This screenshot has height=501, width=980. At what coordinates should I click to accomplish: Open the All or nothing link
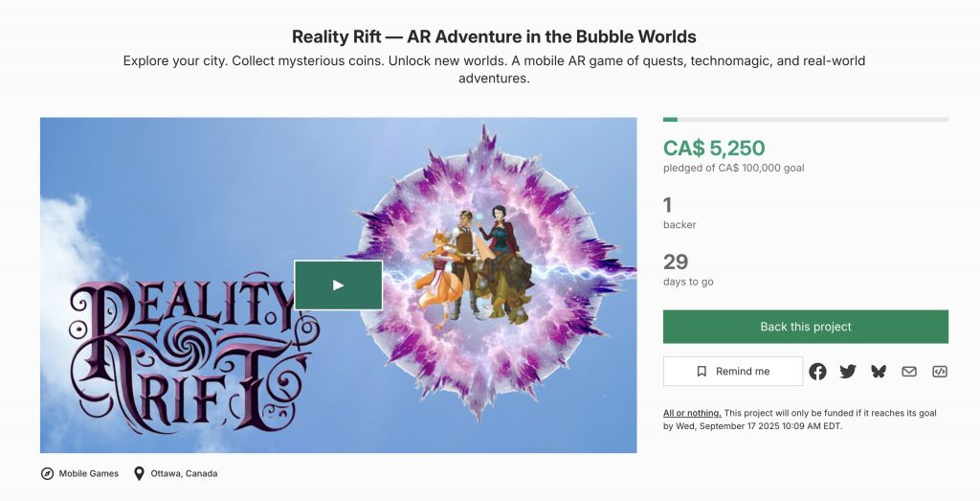692,413
